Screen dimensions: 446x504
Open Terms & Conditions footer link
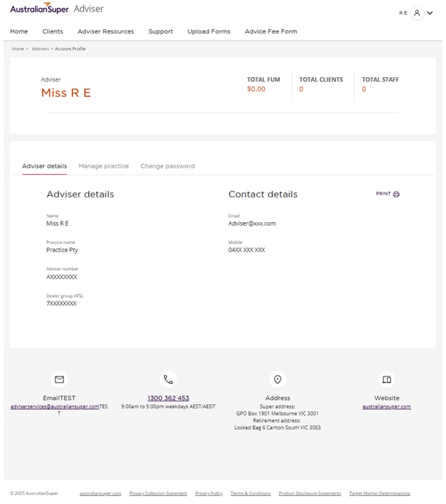251,493
